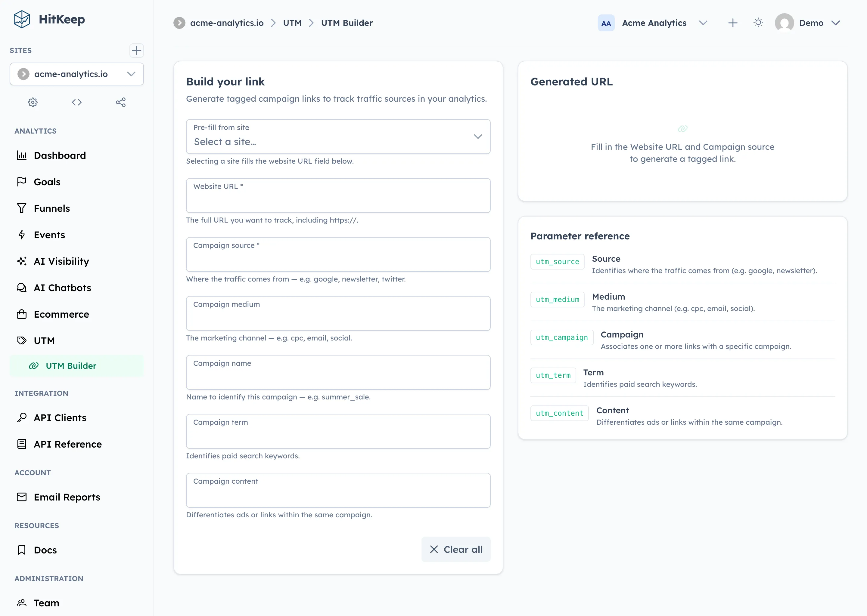This screenshot has width=867, height=616.
Task: Toggle light theme with the sun icon
Action: click(x=758, y=23)
